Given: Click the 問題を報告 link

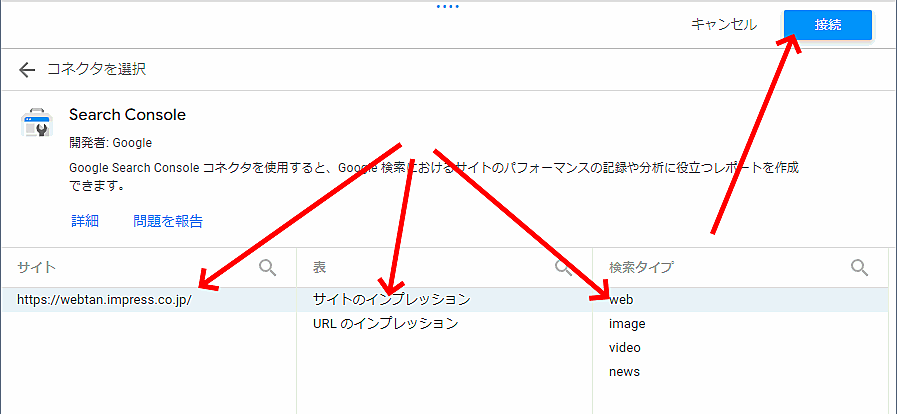Looking at the screenshot, I should (x=168, y=221).
